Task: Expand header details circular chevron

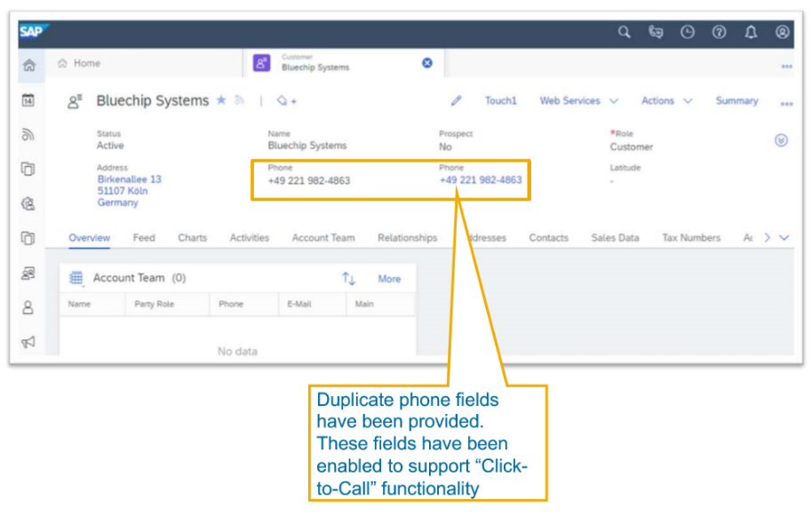Action: (x=781, y=139)
